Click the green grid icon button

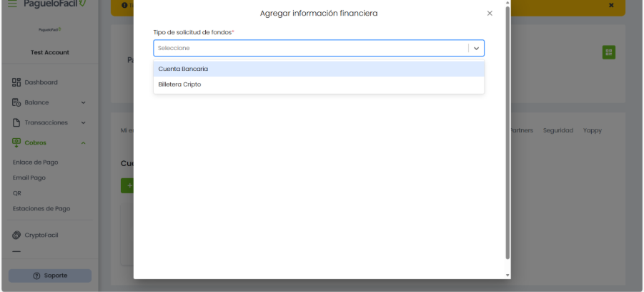(608, 52)
